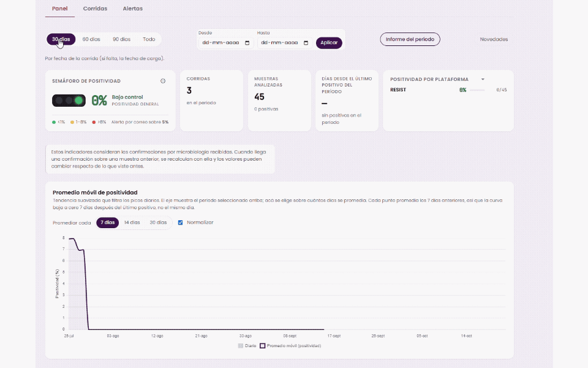The image size is (588, 368).
Task: Select the 60 días period filter
Action: (91, 39)
